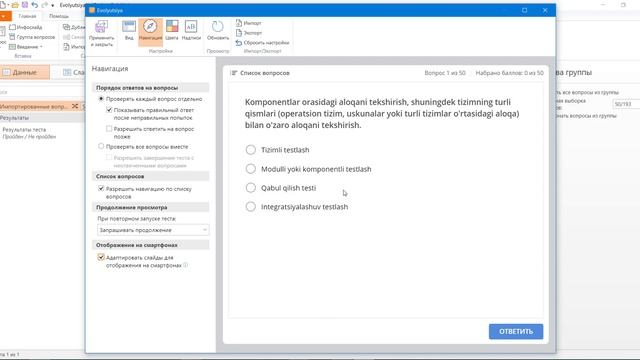Close the Evolyutsiya dialog window

point(545,10)
